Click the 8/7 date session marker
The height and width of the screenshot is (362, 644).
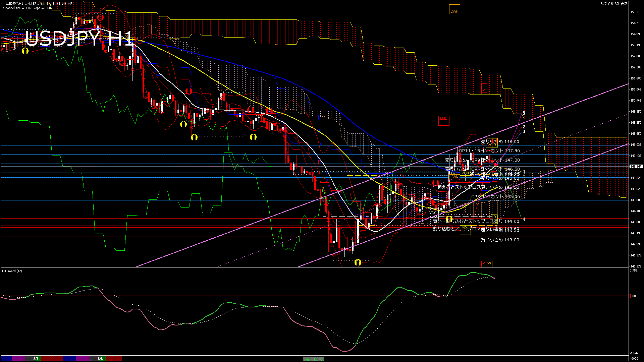(36, 359)
